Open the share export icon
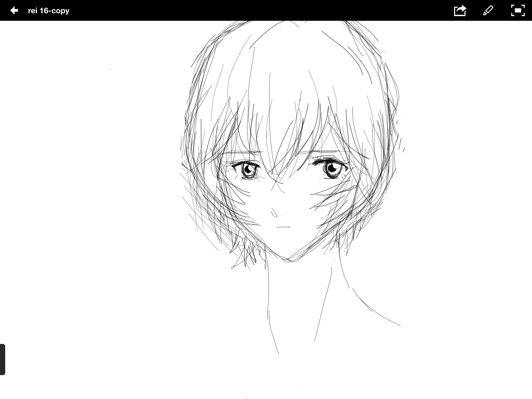The width and height of the screenshot is (532, 399). pos(460,11)
